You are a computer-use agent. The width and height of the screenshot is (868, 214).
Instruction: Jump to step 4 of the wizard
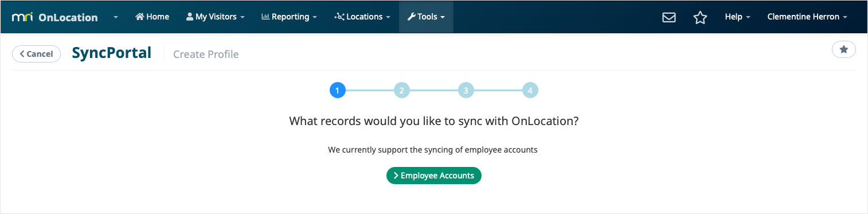click(x=530, y=90)
